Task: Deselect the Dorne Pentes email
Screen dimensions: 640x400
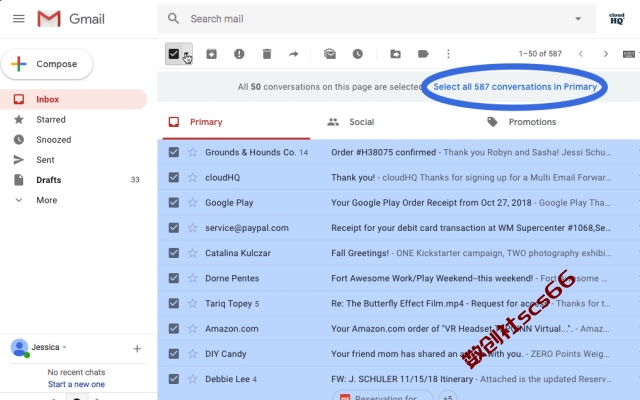Action: [x=173, y=278]
